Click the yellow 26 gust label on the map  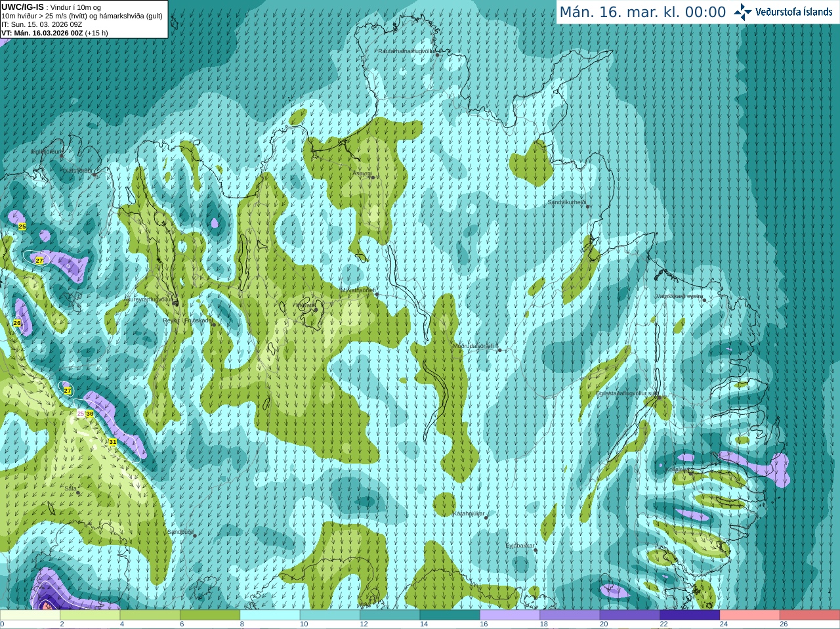pyautogui.click(x=17, y=323)
